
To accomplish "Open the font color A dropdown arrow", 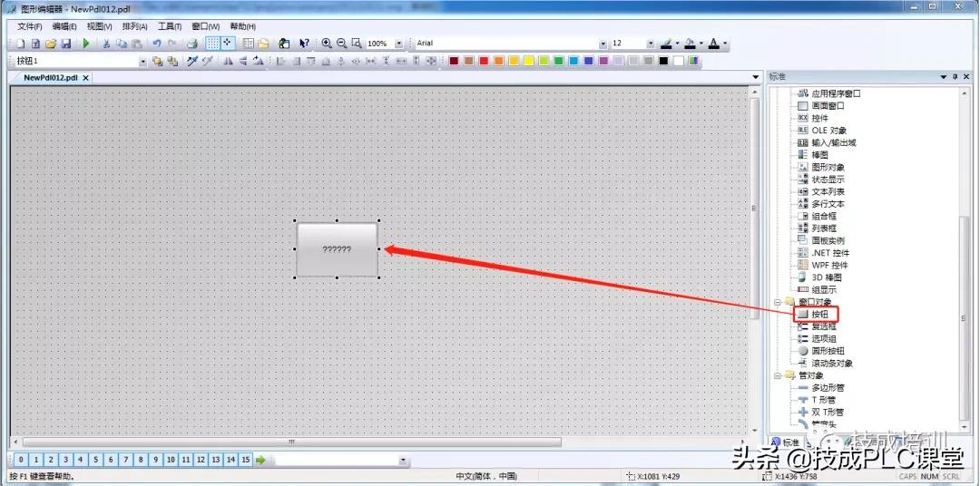I will 724,44.
